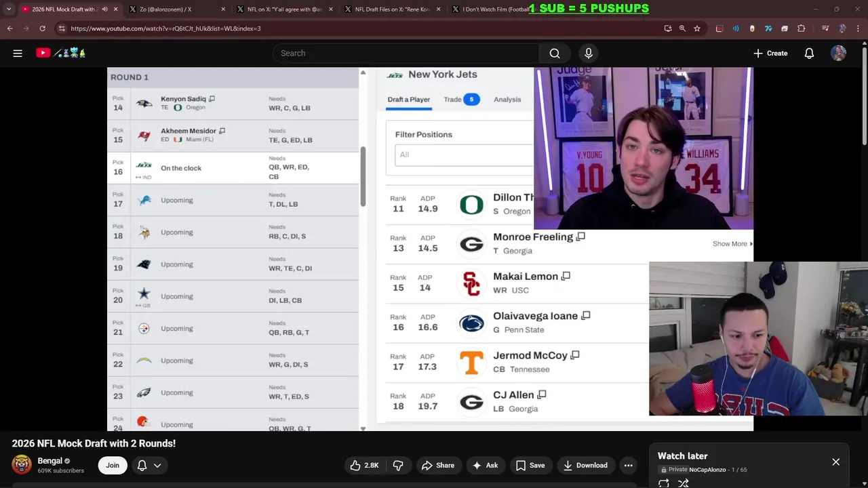Click the 7tv extension icon

click(768, 28)
